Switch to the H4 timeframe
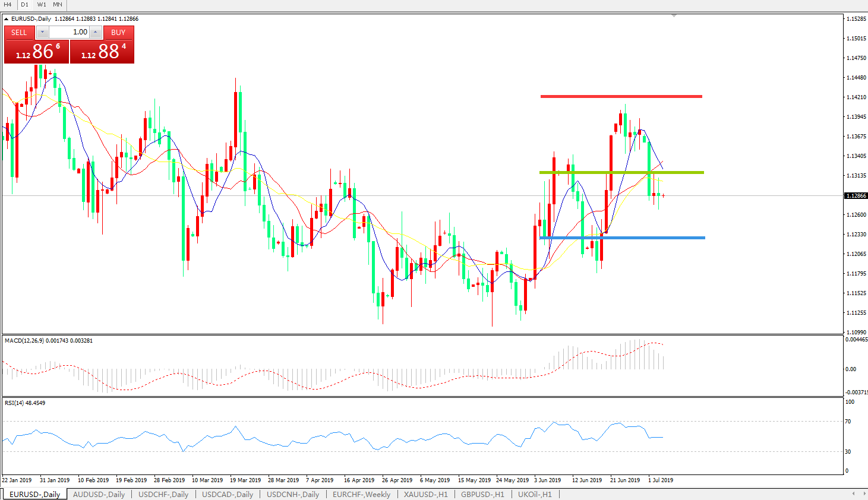This screenshot has height=500, width=868. coord(8,5)
